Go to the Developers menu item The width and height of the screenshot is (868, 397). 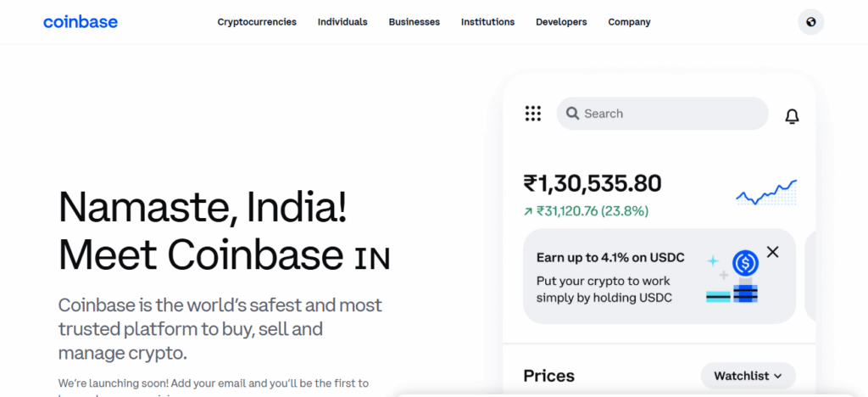click(x=561, y=22)
